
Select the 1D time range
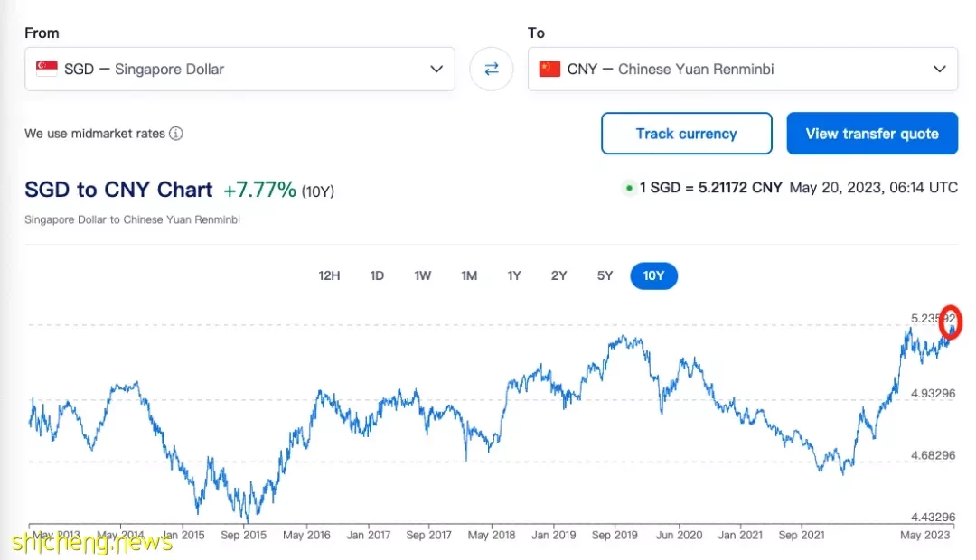coord(377,275)
